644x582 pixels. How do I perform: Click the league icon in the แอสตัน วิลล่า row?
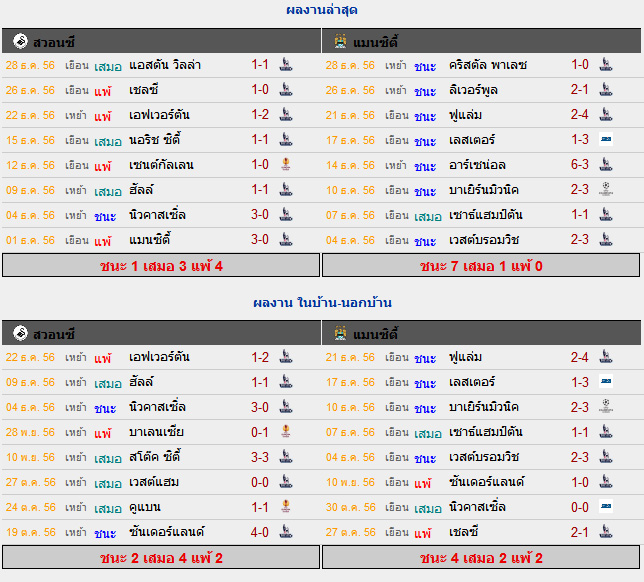pyautogui.click(x=286, y=64)
